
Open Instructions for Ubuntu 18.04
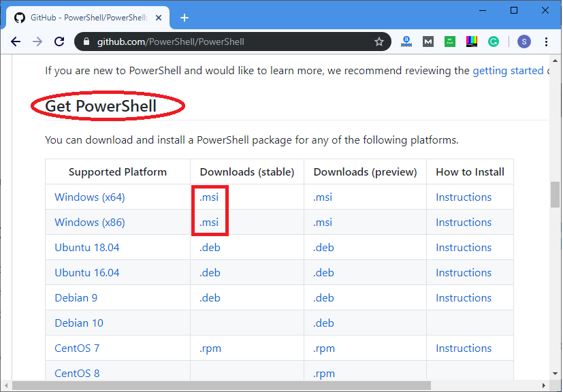pos(464,247)
